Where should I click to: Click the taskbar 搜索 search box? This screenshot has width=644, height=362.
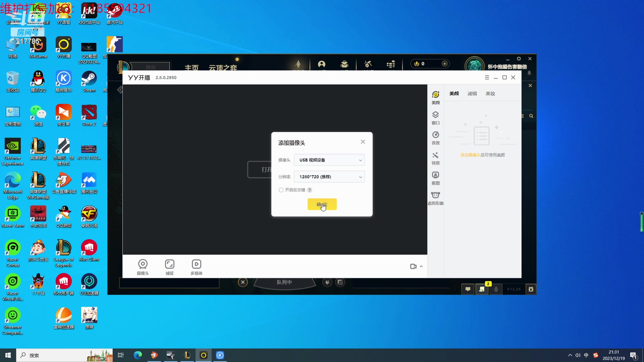64,355
